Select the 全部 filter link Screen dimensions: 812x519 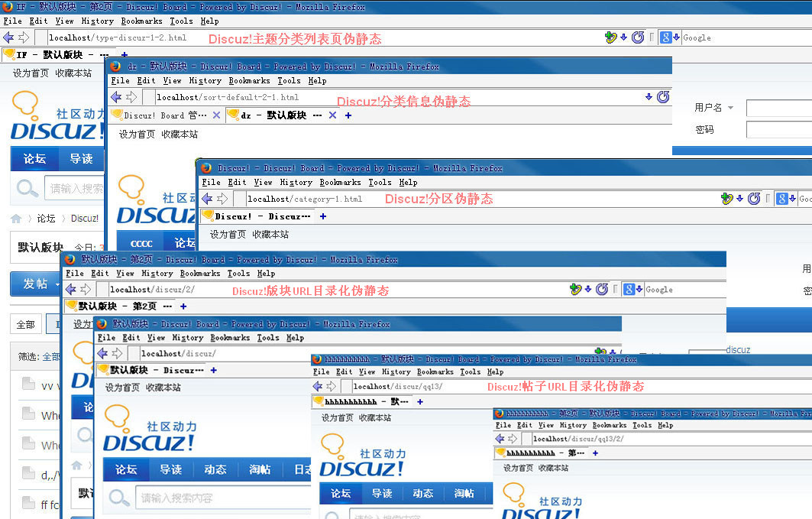point(24,324)
